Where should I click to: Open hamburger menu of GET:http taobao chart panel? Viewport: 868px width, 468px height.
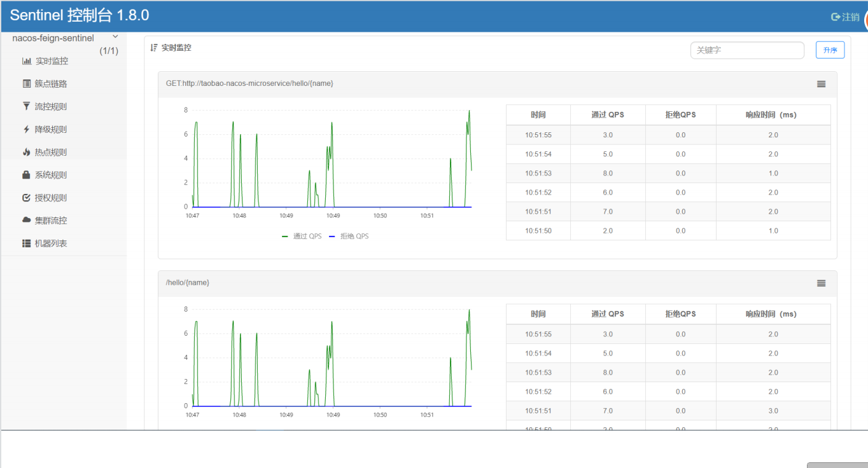coord(822,84)
